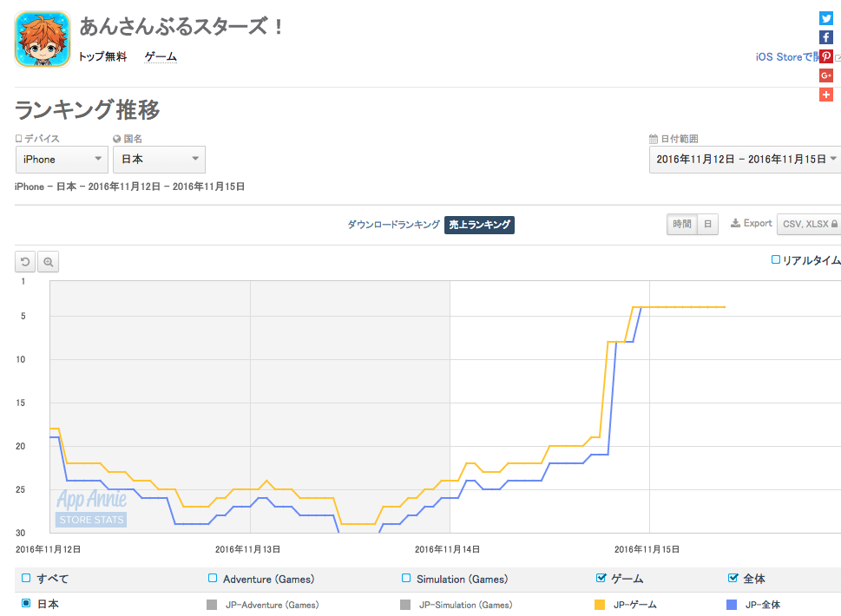Select 日 daily granularity button
The width and height of the screenshot is (841, 616).
(x=708, y=224)
